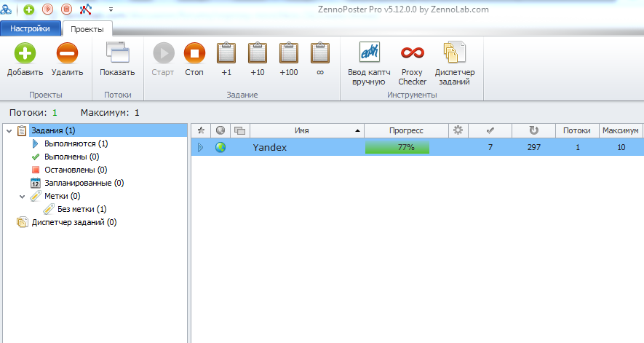This screenshot has width=644, height=343.
Task: Click the Потоки: 1 status label
Action: point(33,113)
